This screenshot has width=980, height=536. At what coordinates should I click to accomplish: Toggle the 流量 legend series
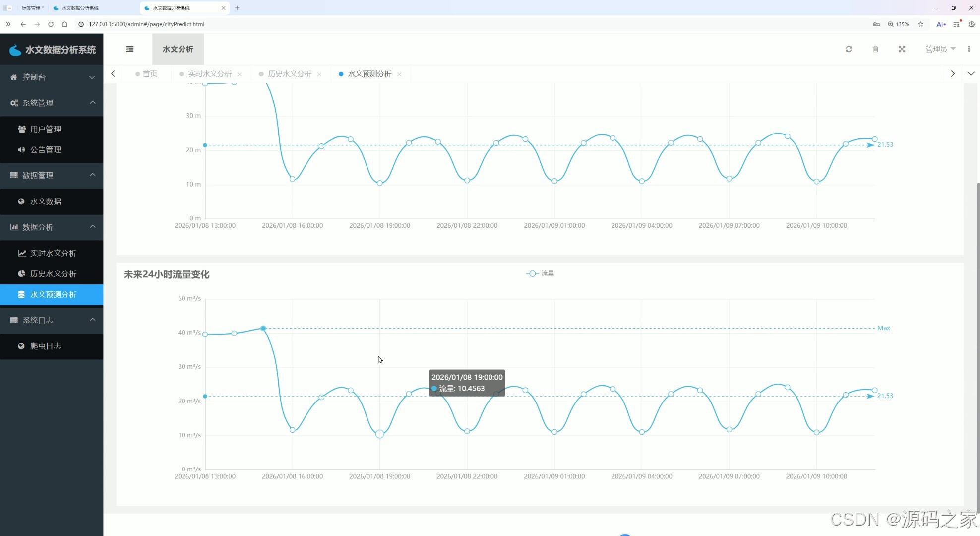(x=540, y=273)
